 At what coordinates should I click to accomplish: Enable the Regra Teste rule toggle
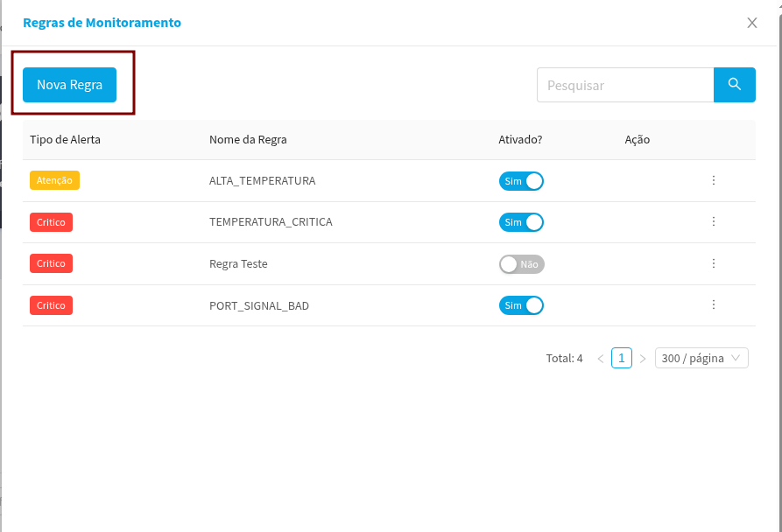(521, 264)
